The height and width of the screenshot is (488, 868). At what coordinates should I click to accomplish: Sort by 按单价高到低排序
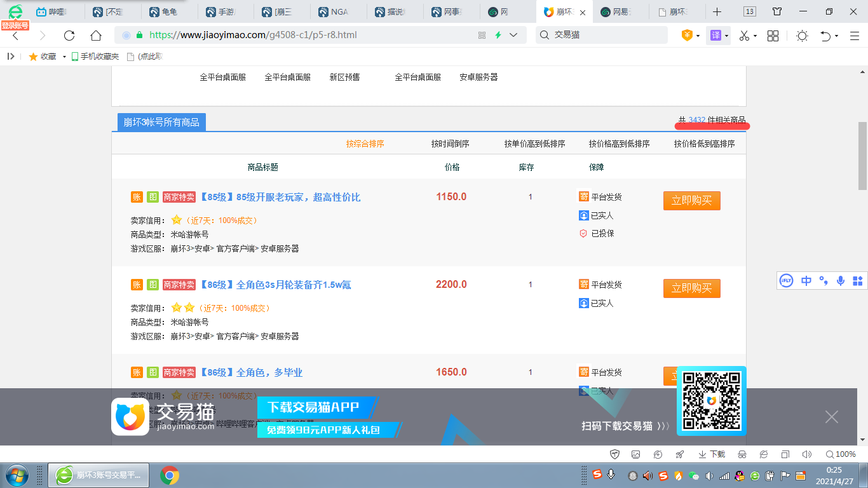535,144
